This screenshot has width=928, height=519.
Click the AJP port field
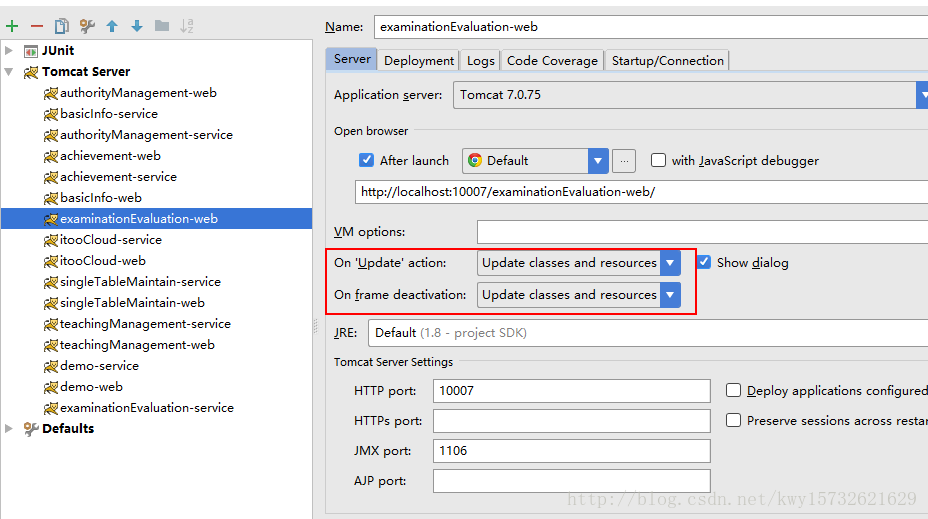[572, 481]
